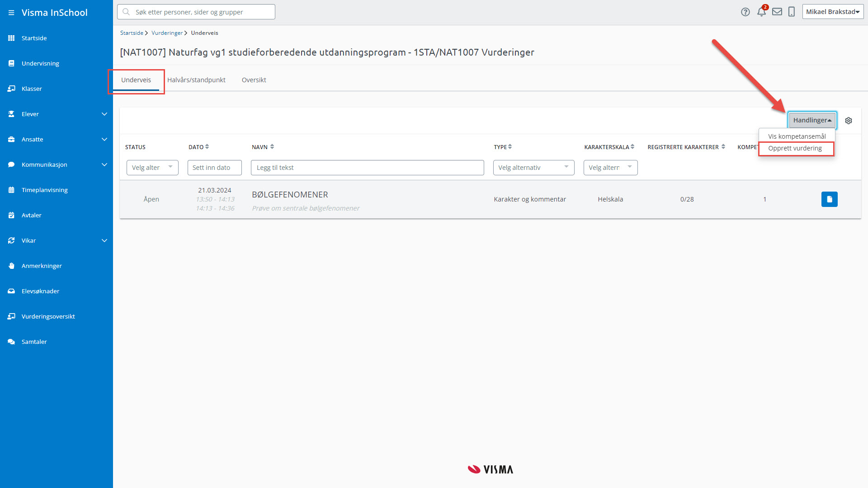Screen dimensions: 868x488
Task: Click Helskala cell in row
Action: tap(610, 199)
